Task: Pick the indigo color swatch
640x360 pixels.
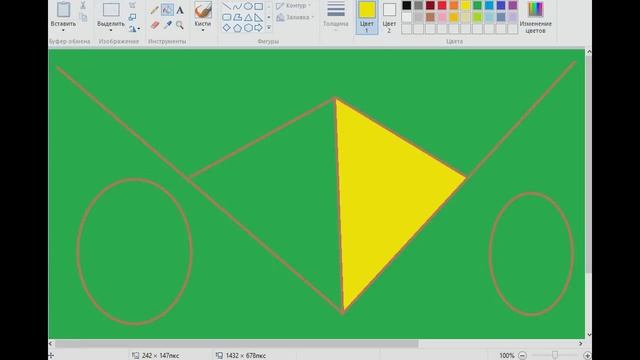Action: (x=501, y=5)
